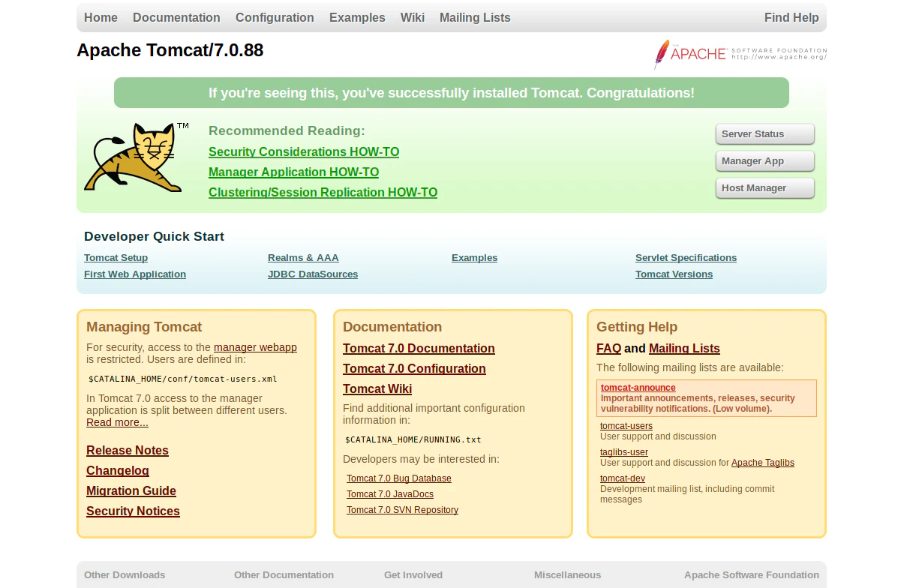
Task: Open the Tomcat Versions link
Action: tap(674, 274)
